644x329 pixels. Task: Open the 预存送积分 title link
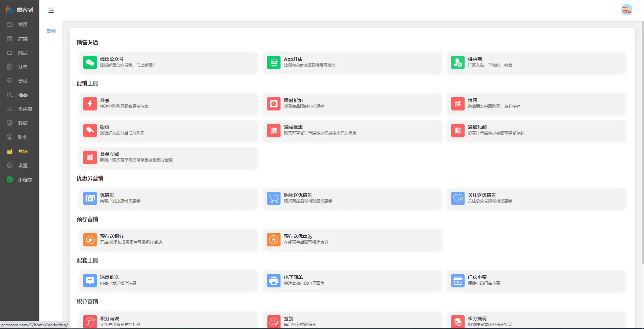click(x=112, y=236)
